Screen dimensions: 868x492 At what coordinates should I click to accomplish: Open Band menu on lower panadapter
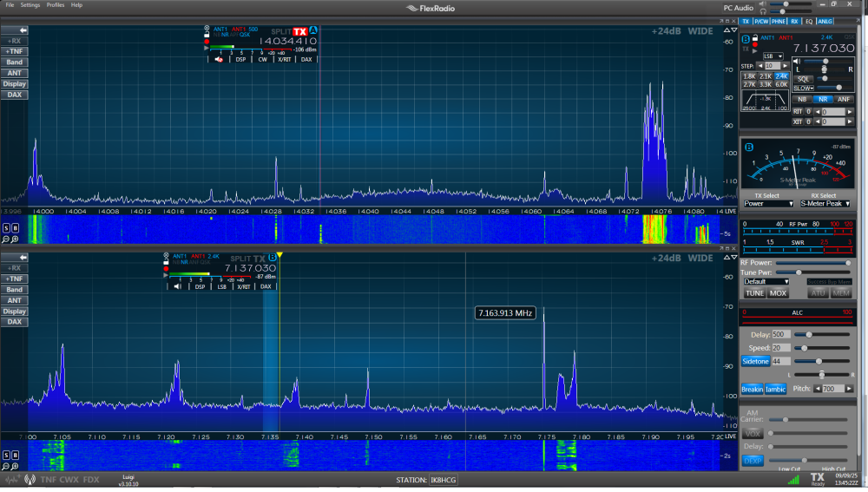click(15, 290)
